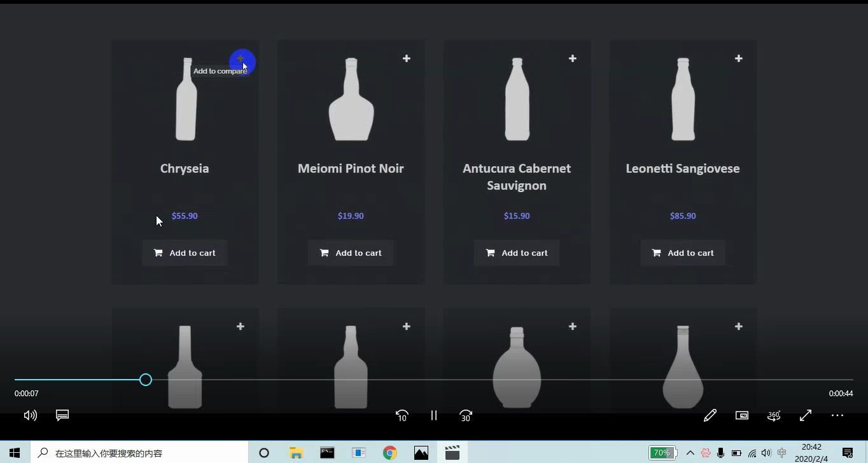This screenshot has height=463, width=868.
Task: Add Antucura Cabernet Sauvignon to compare
Action: click(x=573, y=59)
